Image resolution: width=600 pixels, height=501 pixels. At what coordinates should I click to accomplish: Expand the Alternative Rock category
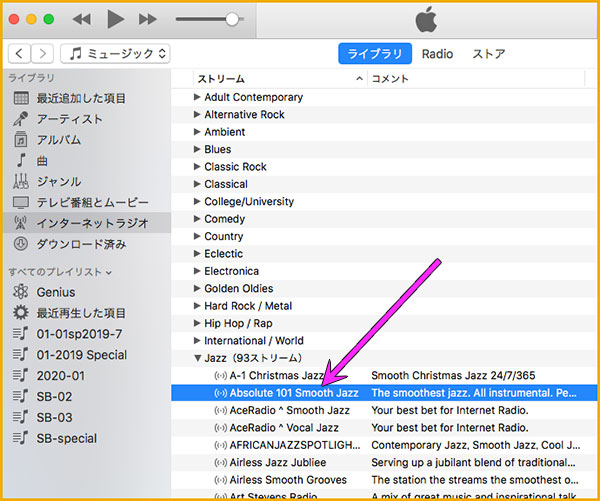[197, 114]
